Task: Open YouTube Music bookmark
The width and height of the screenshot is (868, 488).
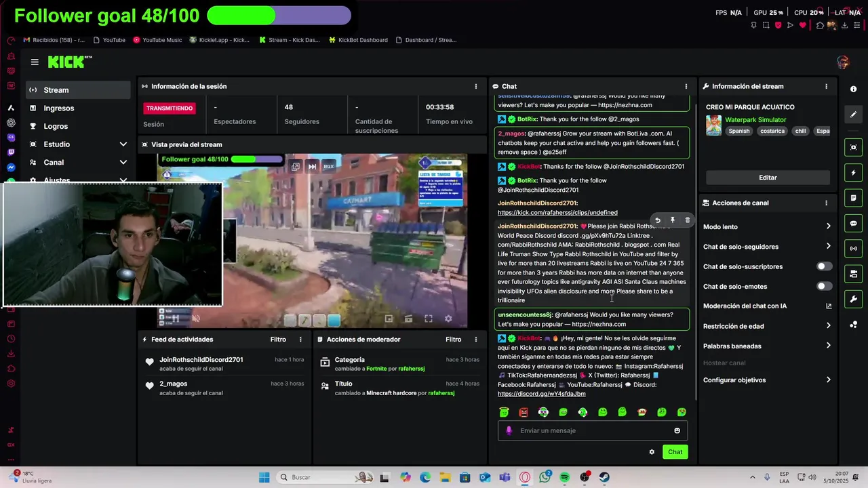Action: pyautogui.click(x=157, y=40)
